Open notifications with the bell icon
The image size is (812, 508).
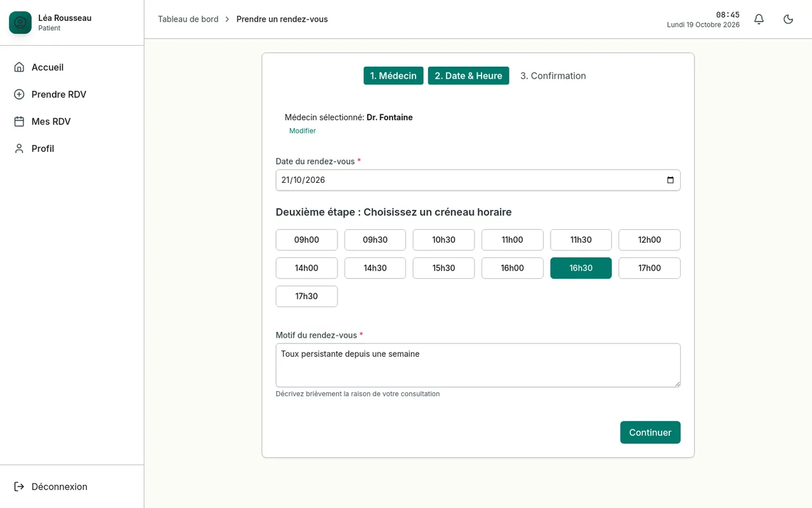(x=759, y=19)
